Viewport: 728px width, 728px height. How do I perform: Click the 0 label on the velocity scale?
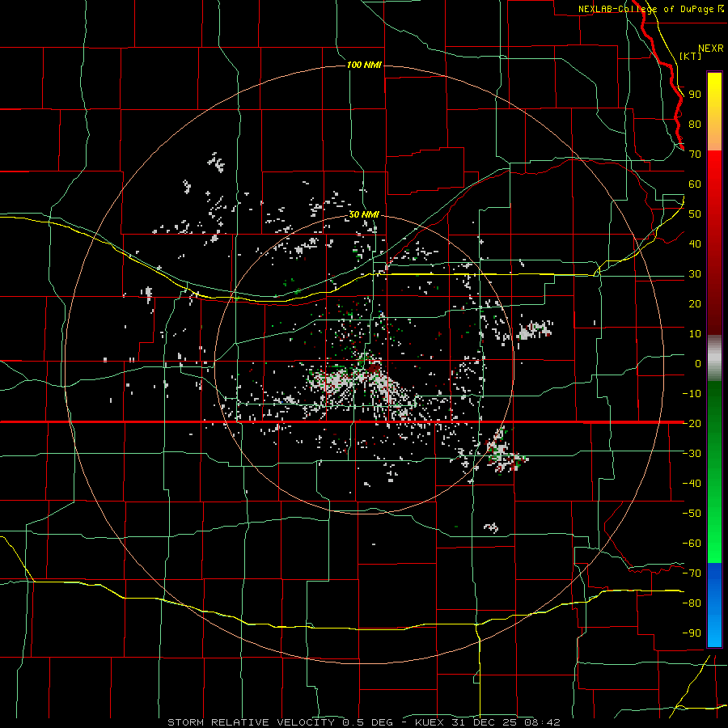pyautogui.click(x=698, y=363)
